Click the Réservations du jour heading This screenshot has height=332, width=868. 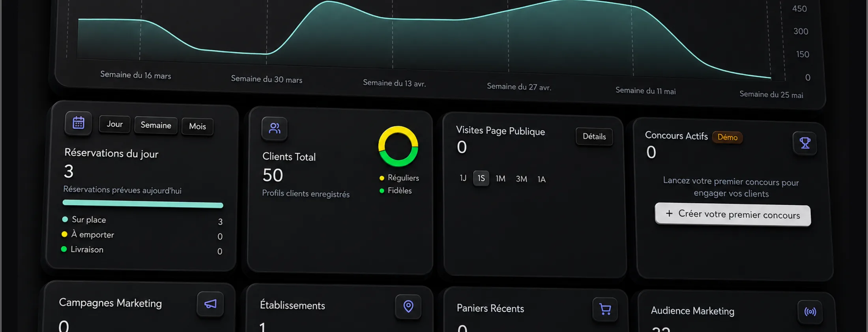point(111,153)
